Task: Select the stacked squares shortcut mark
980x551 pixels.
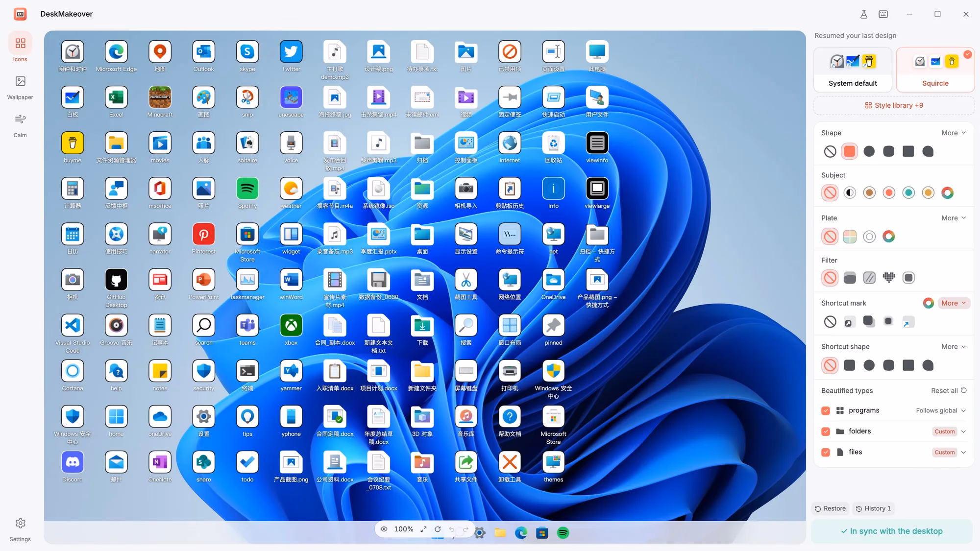Action: [868, 321]
